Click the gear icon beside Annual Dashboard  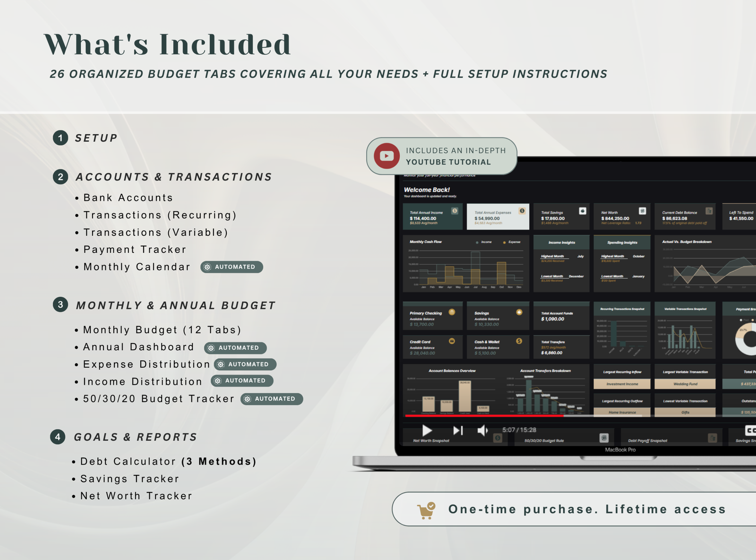[x=211, y=348]
